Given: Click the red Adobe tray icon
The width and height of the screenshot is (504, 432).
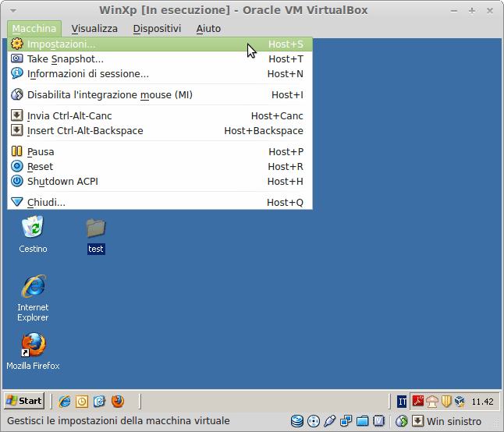Looking at the screenshot, I should click(x=418, y=401).
